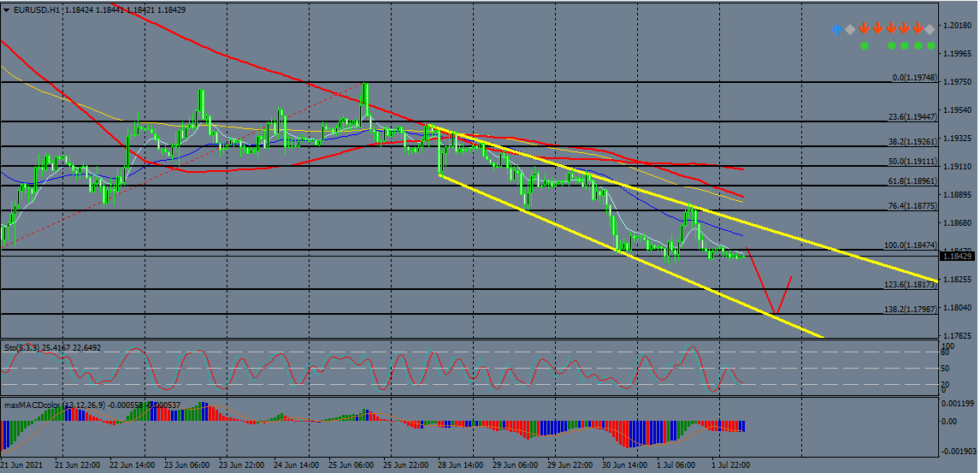Click the leftmost gray diamond signal icon
The width and height of the screenshot is (980, 473).
(850, 29)
